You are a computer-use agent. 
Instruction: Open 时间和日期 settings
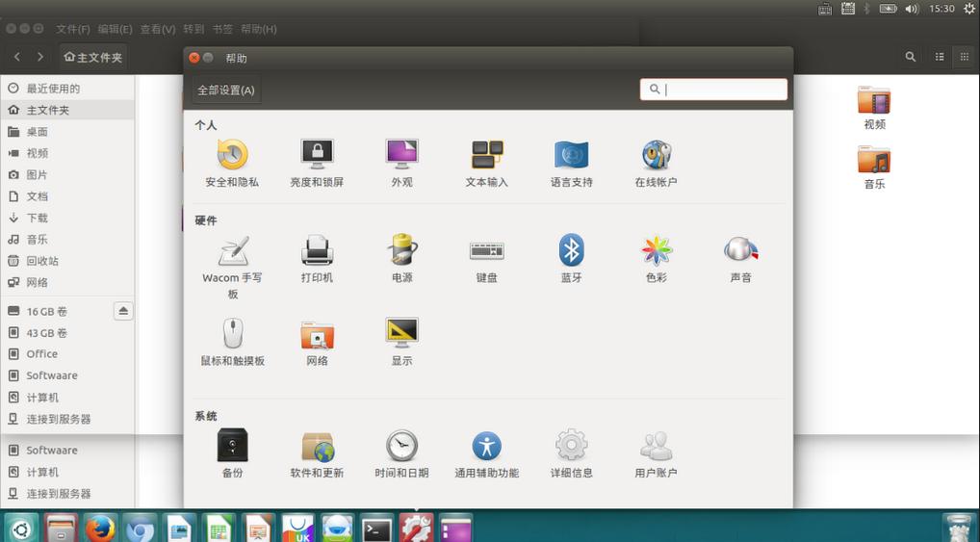(x=401, y=447)
